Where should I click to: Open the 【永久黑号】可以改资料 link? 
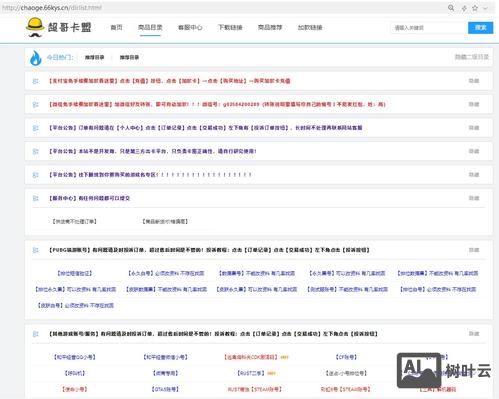point(347,273)
